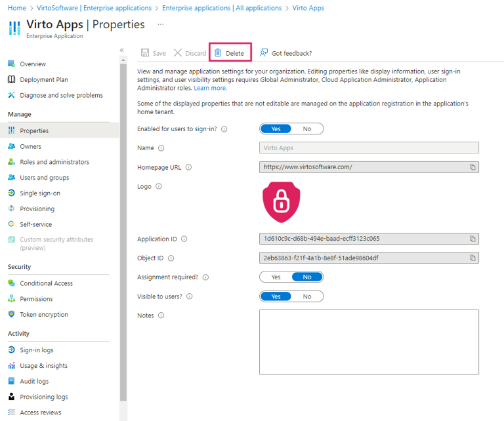Click info icon beside Name label
The width and height of the screenshot is (504, 421).
click(x=161, y=148)
